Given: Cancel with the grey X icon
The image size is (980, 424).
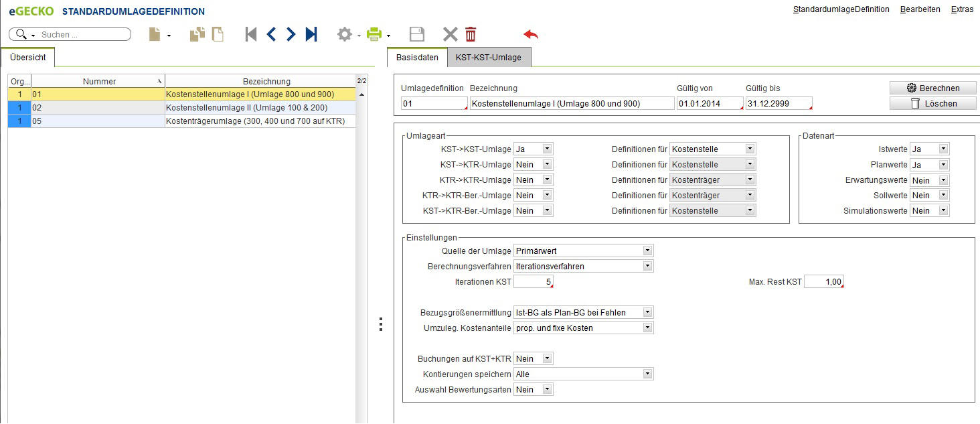Looking at the screenshot, I should (450, 34).
